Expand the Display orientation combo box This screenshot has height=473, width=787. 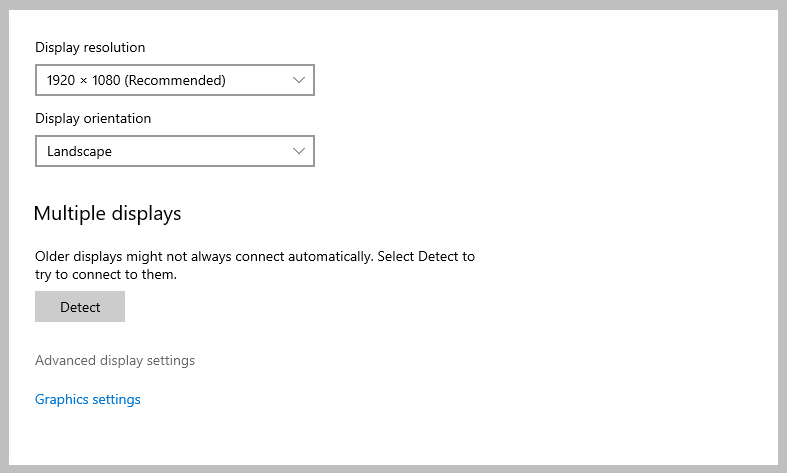175,151
